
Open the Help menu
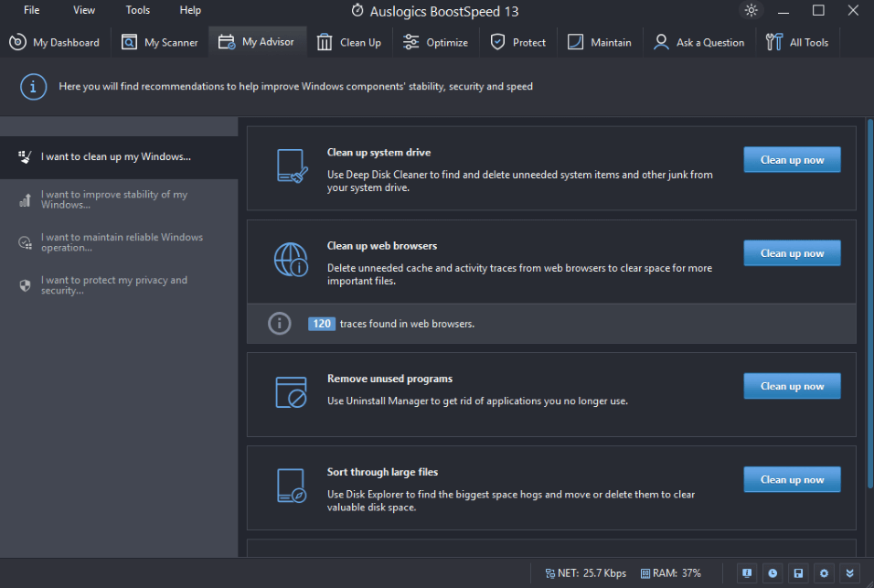tap(190, 10)
